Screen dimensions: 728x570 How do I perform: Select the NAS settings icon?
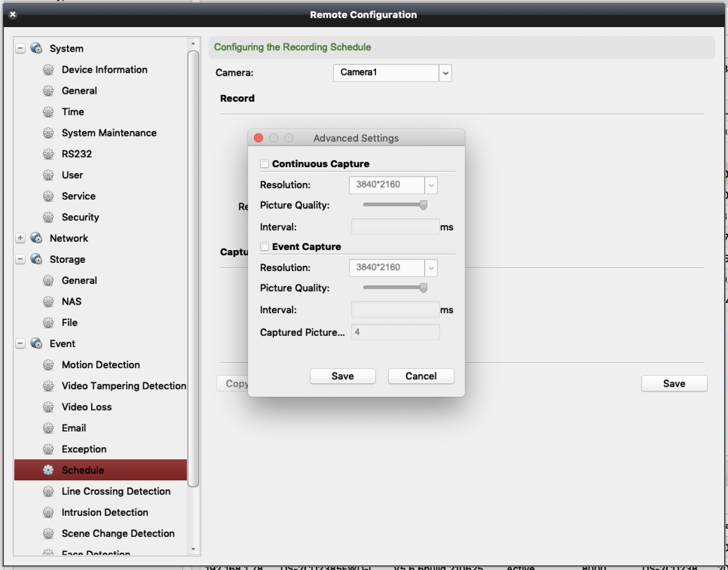pos(49,301)
